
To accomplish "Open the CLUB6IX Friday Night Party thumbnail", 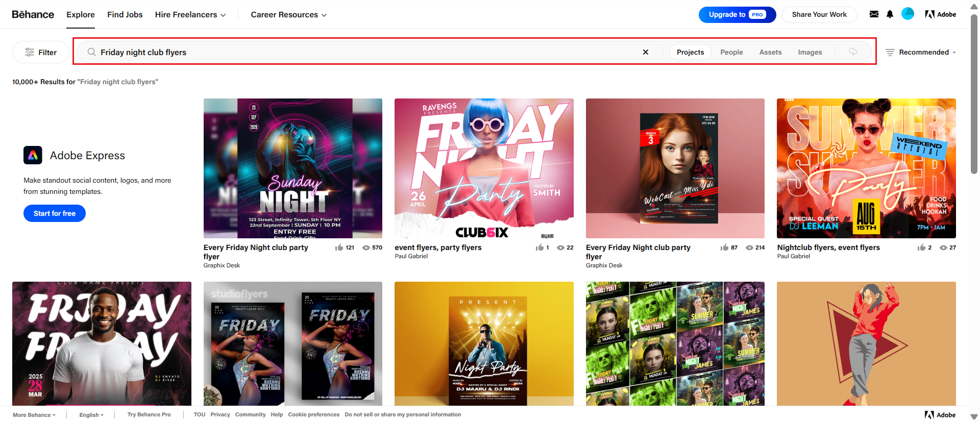I will (484, 168).
